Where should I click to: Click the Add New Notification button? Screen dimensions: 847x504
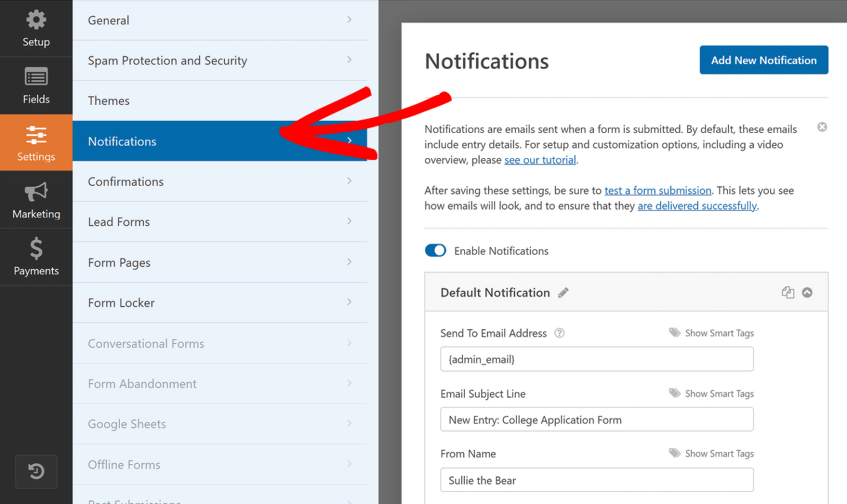click(x=764, y=60)
